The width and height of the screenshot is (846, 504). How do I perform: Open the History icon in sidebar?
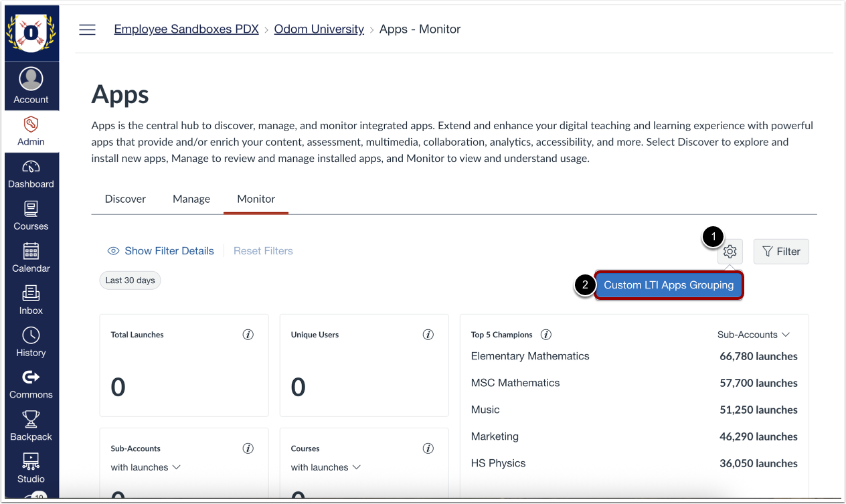pyautogui.click(x=31, y=342)
